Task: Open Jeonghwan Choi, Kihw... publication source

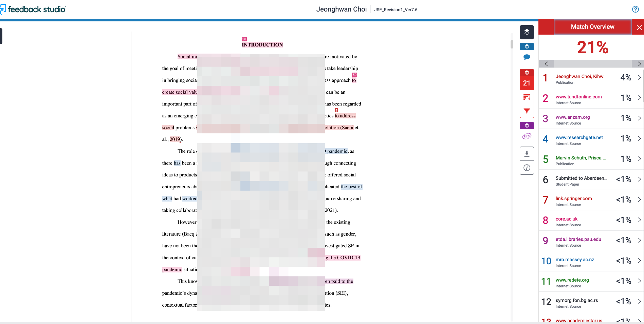Action: tap(581, 76)
